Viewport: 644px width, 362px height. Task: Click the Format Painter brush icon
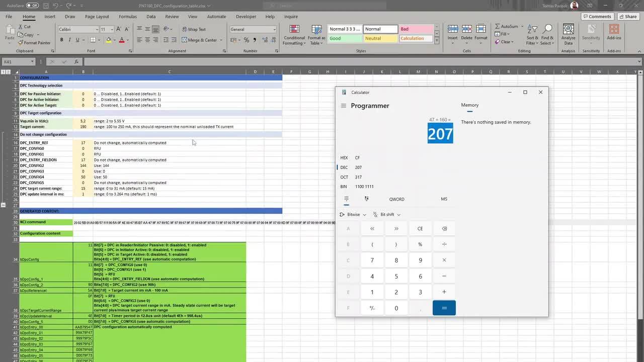(x=21, y=43)
